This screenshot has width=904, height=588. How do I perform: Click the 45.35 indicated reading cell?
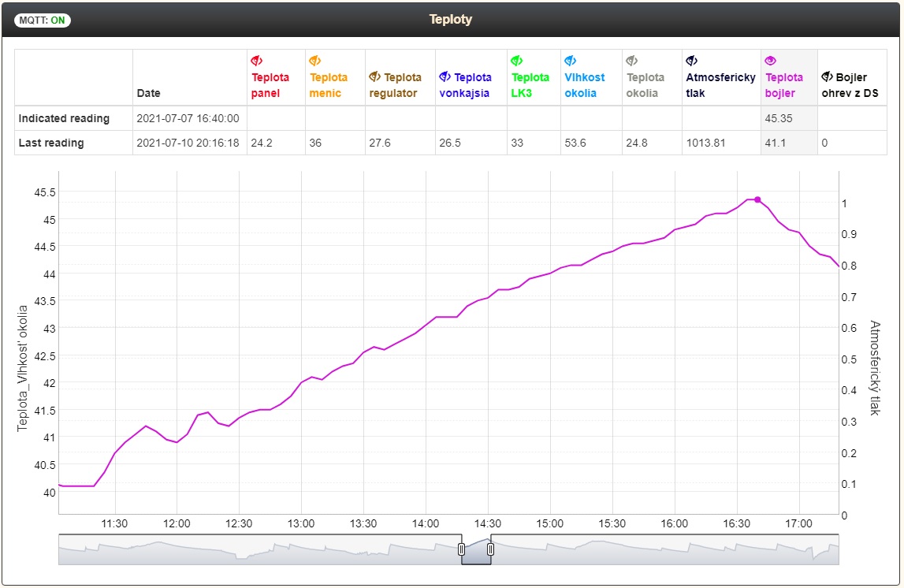pos(778,118)
